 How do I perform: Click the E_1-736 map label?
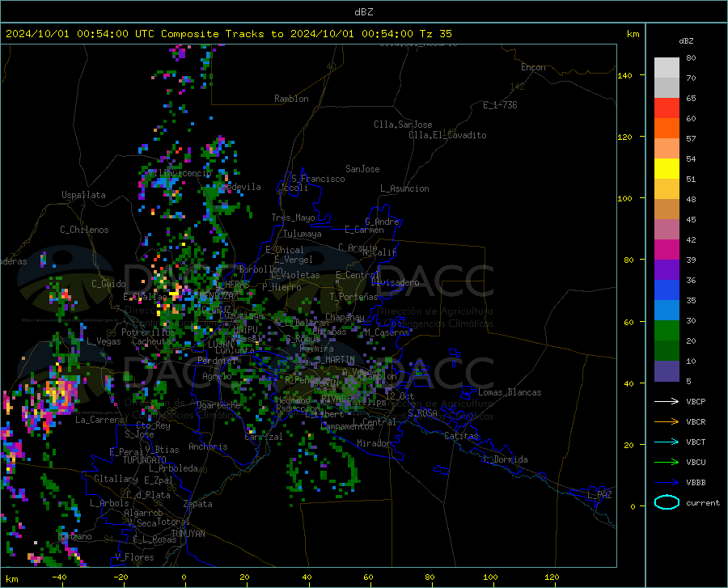click(x=500, y=105)
